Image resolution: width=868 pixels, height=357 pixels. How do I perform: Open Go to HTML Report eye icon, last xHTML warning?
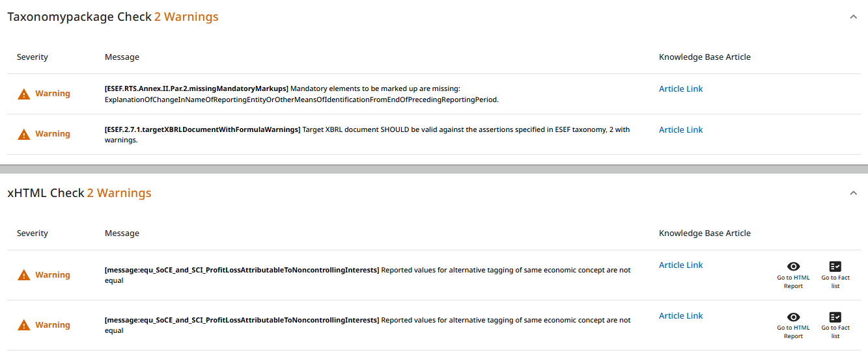pyautogui.click(x=793, y=317)
